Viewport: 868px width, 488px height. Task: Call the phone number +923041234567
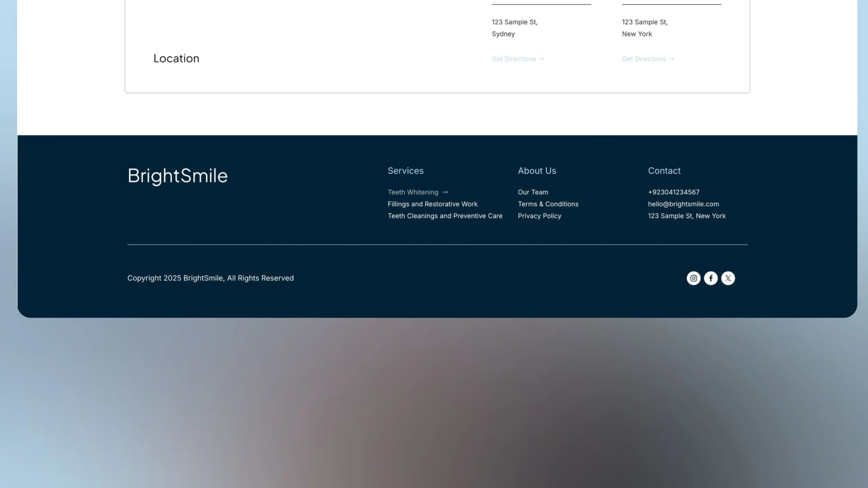(x=674, y=192)
